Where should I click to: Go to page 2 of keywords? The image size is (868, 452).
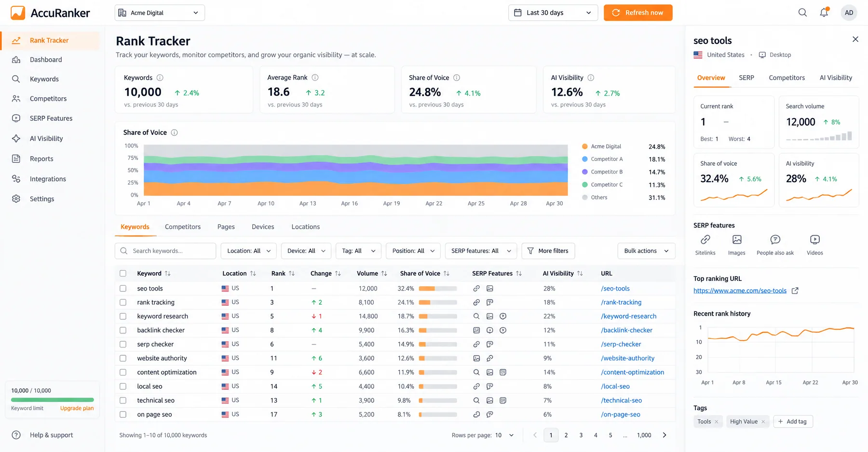pyautogui.click(x=566, y=435)
